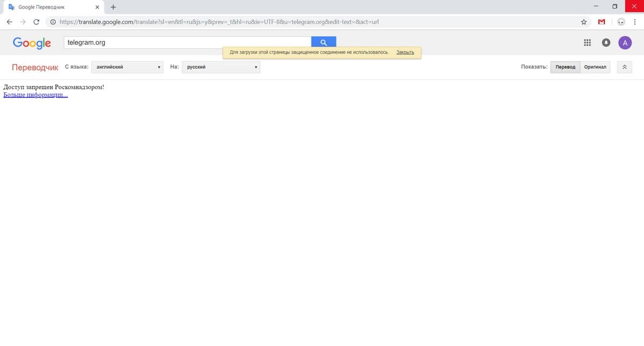Open the Chrome three-dot menu

click(x=635, y=22)
